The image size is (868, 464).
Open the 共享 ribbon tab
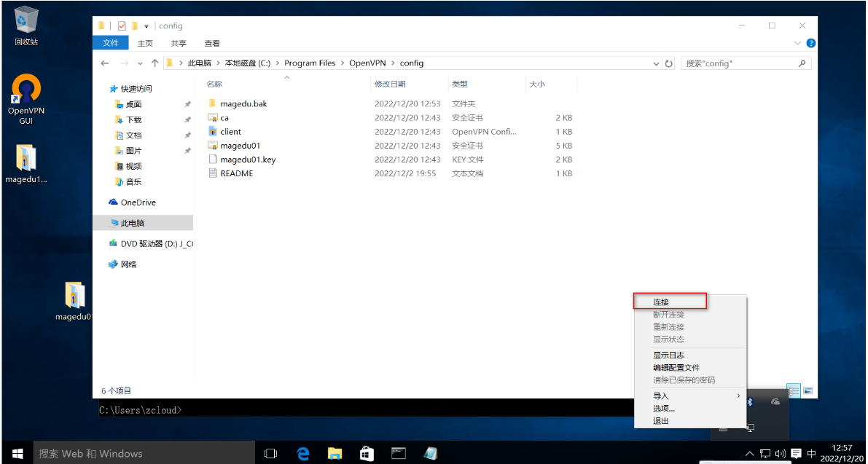coord(179,43)
